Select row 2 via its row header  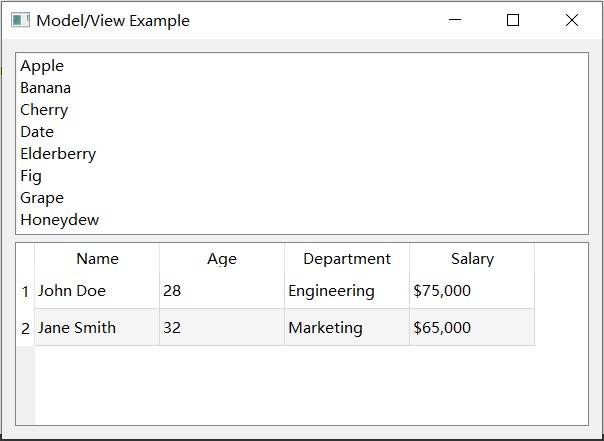tap(25, 328)
